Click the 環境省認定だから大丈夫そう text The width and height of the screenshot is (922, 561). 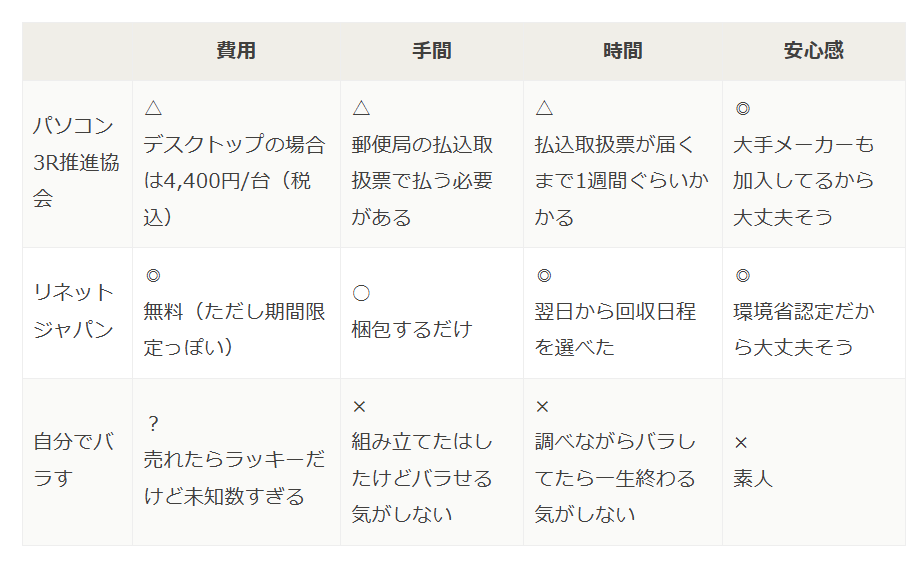click(803, 329)
